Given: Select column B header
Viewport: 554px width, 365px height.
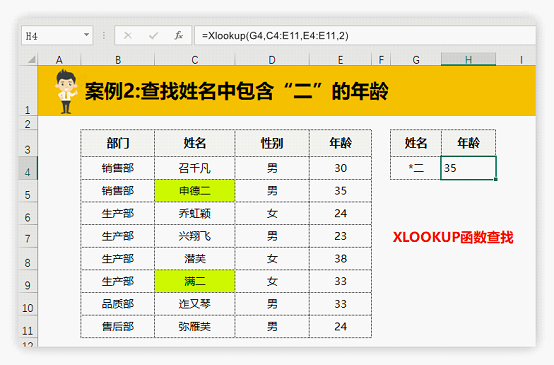Looking at the screenshot, I should click(x=118, y=60).
